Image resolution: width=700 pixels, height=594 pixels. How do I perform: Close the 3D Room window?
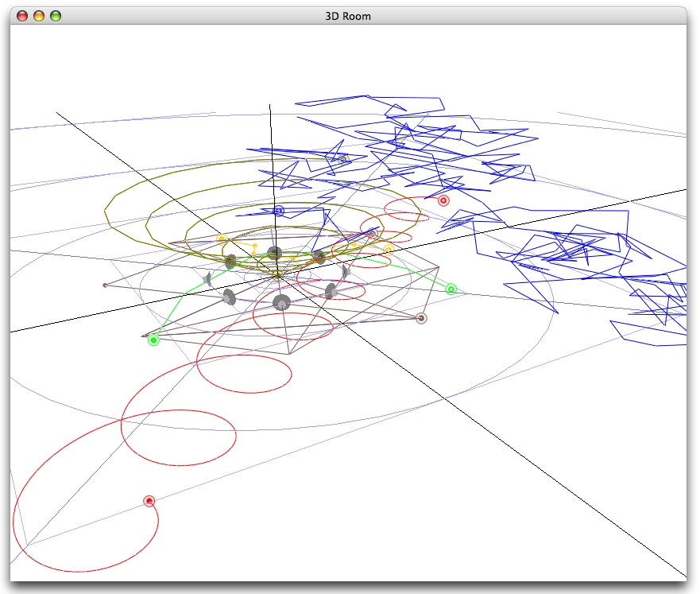coord(22,16)
